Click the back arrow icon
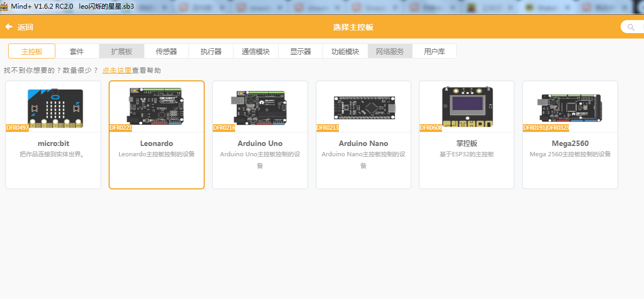 [9, 27]
